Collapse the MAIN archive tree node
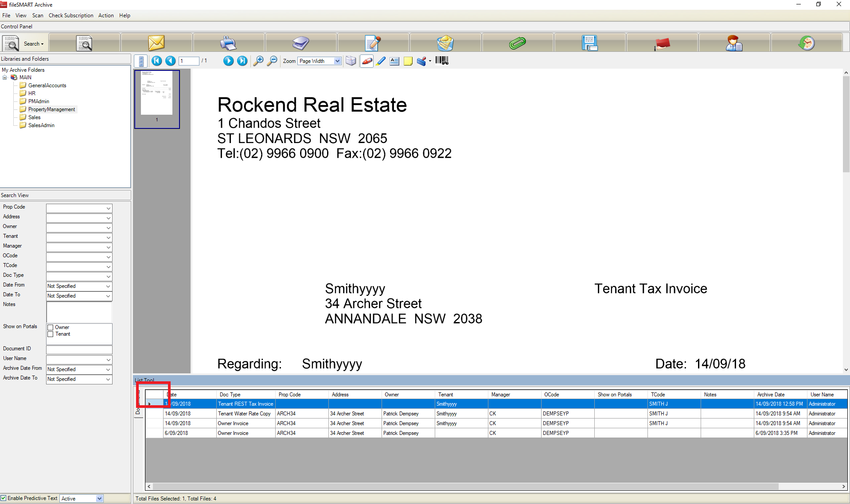 click(5, 78)
